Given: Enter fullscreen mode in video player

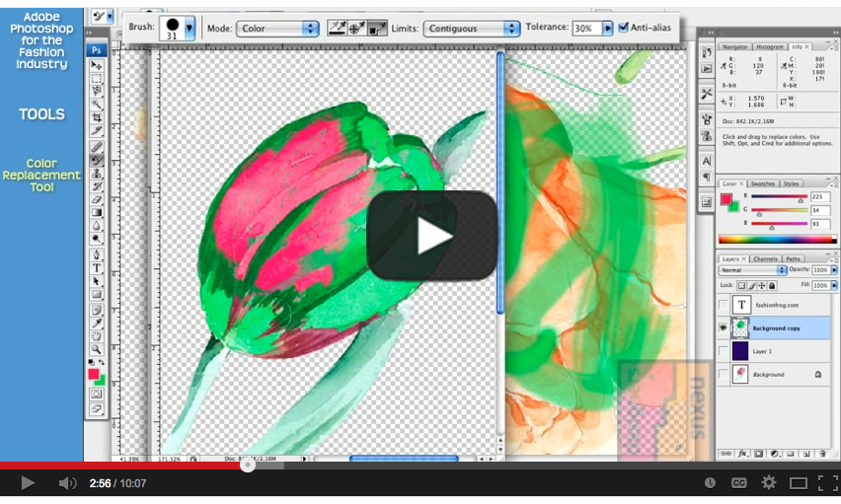Looking at the screenshot, I should 827,483.
